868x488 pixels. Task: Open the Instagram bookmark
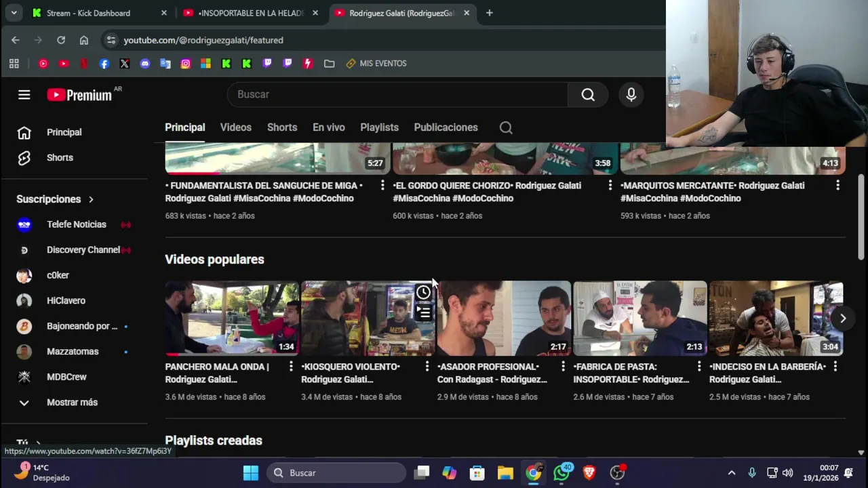(185, 64)
